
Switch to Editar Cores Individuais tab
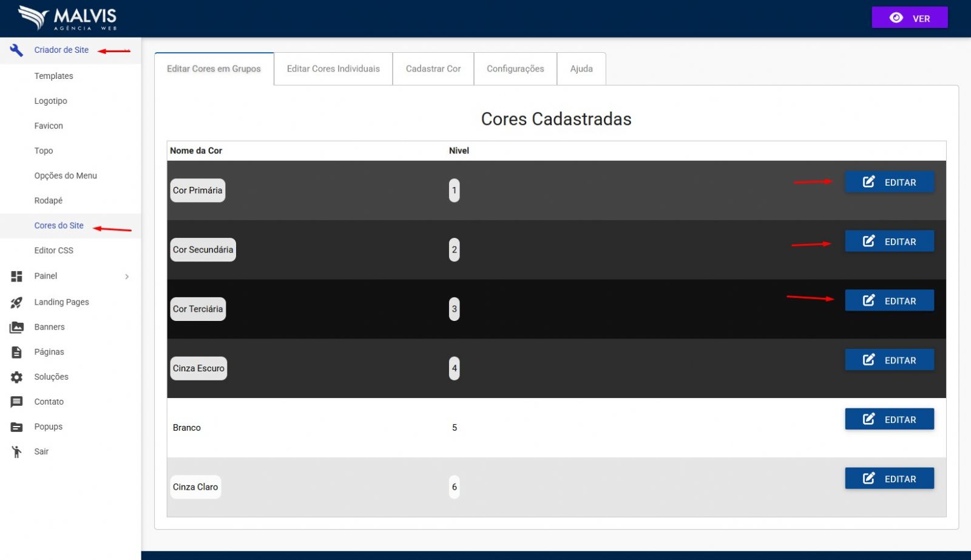[x=333, y=69]
